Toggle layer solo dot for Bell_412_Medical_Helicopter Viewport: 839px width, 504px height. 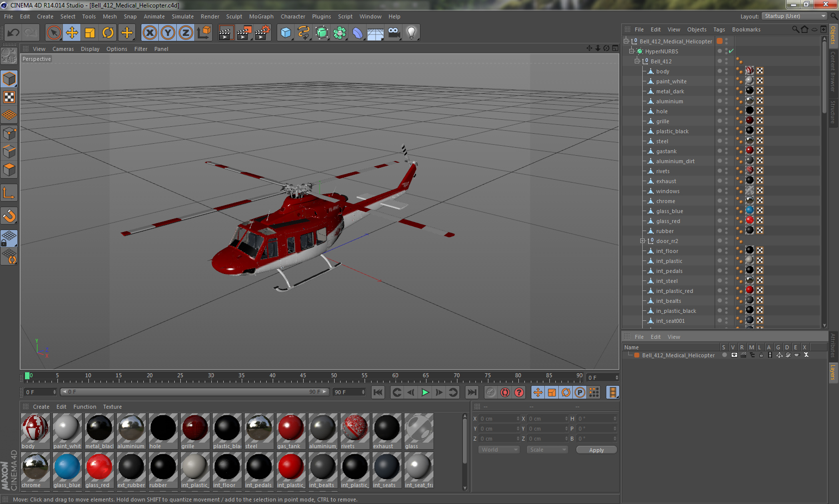coord(724,355)
